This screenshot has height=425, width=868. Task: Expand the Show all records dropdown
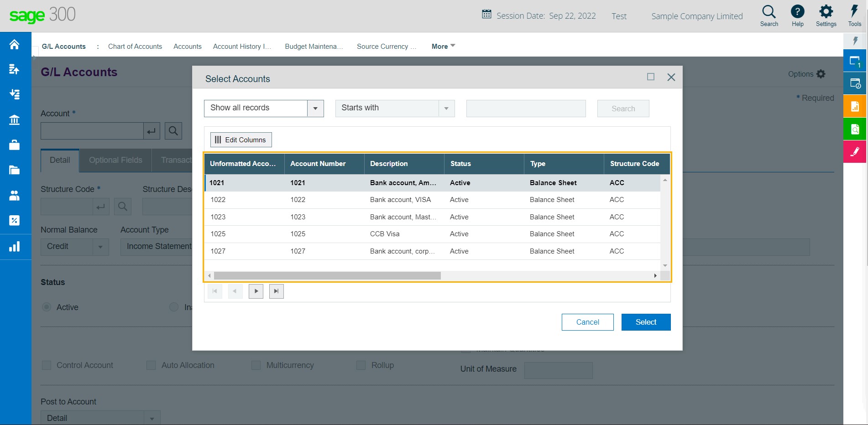pyautogui.click(x=315, y=109)
